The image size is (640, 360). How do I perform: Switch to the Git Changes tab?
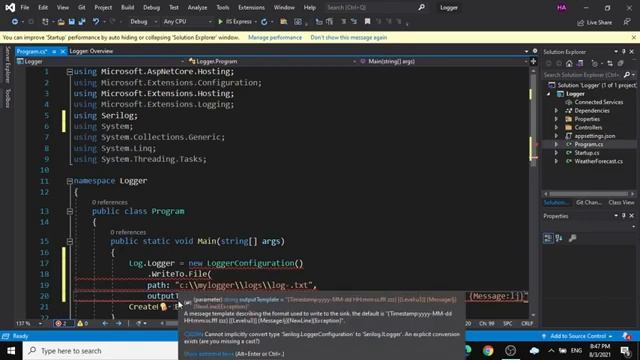coord(588,202)
